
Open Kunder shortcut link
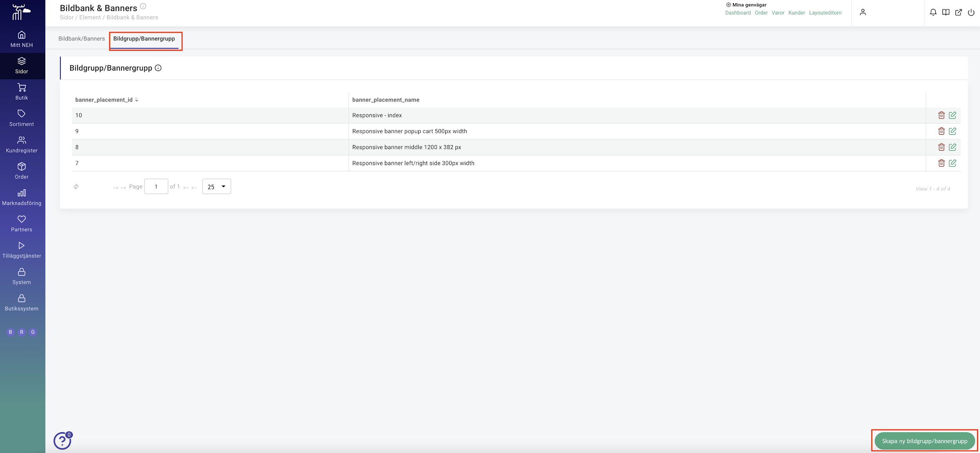(797, 13)
